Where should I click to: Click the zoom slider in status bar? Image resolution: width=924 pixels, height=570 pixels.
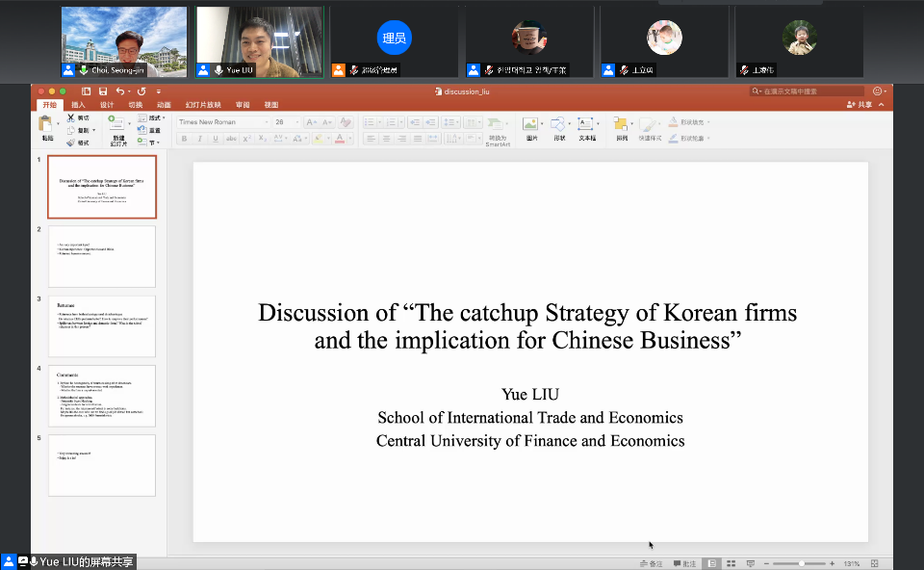(801, 563)
